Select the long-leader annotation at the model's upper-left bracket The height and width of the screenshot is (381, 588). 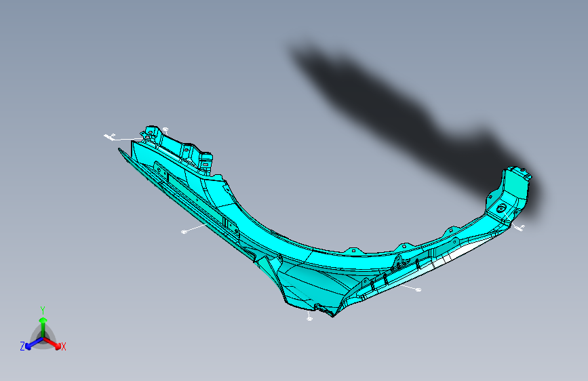(109, 137)
